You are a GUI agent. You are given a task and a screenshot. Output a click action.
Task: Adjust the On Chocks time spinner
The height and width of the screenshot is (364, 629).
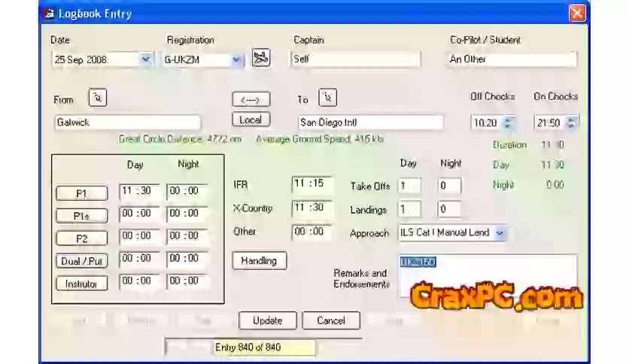pyautogui.click(x=571, y=123)
